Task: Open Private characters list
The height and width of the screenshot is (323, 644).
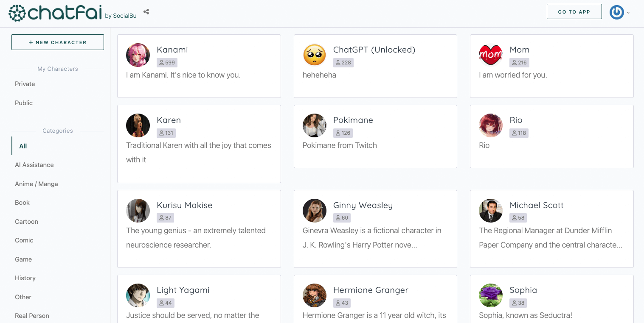Action: (25, 84)
